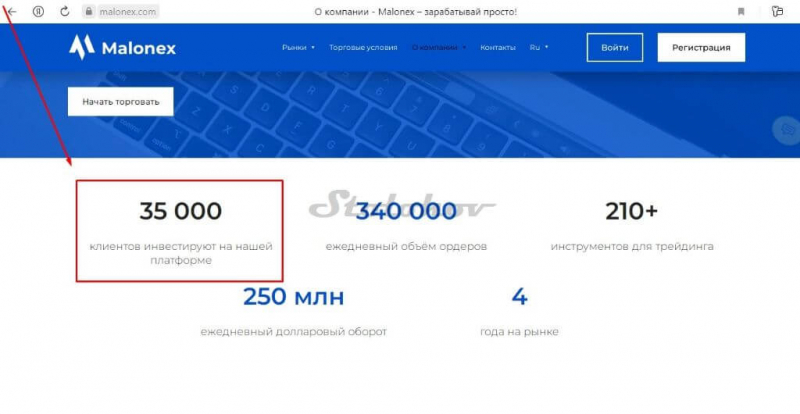Bookmark this page with the bookmark icon
This screenshot has height=414, width=800.
[x=741, y=11]
